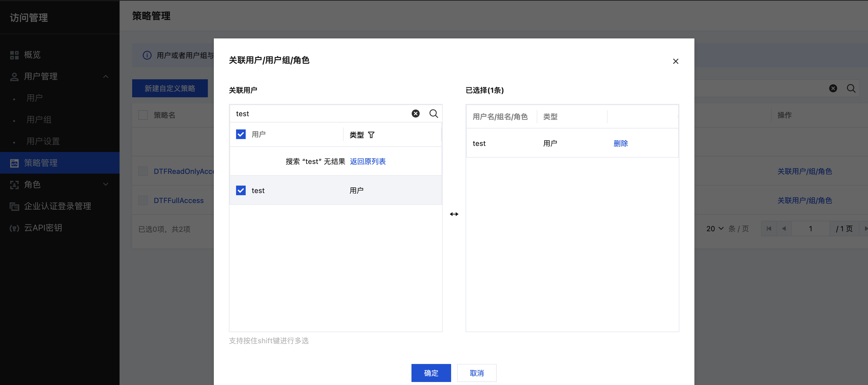
Task: Click the 云API密钥 key icon
Action: 14,228
